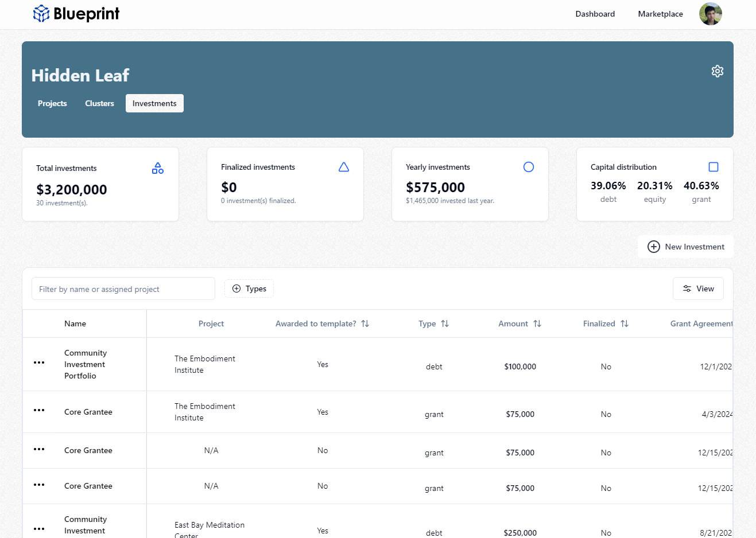Sort the Amount column arrows
Viewport: 756px width, 538px height.
click(x=537, y=323)
